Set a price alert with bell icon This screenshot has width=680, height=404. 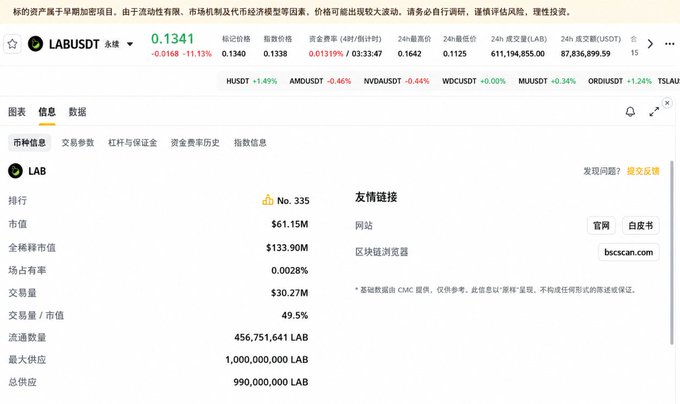630,112
